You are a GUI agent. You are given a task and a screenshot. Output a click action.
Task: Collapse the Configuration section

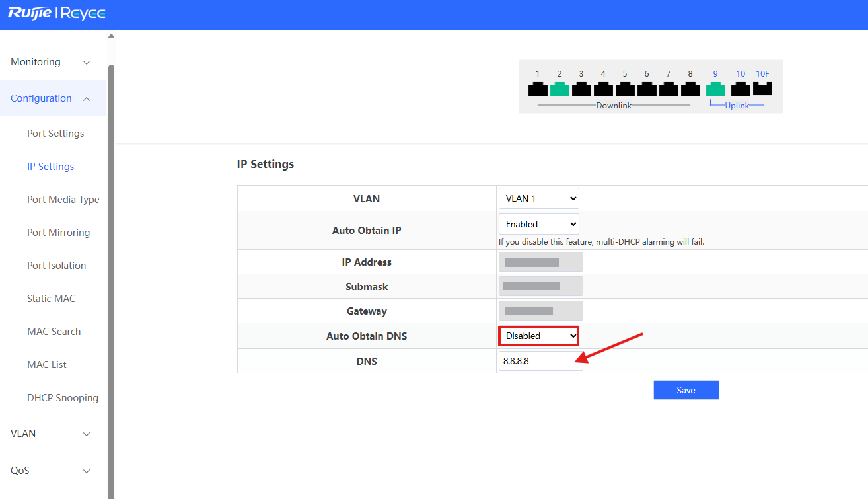pos(53,98)
